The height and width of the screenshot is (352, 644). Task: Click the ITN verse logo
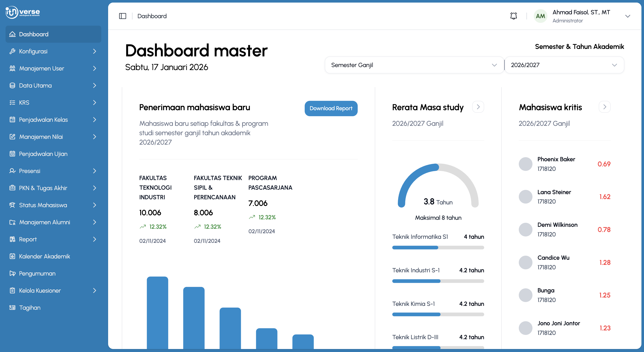coord(22,12)
